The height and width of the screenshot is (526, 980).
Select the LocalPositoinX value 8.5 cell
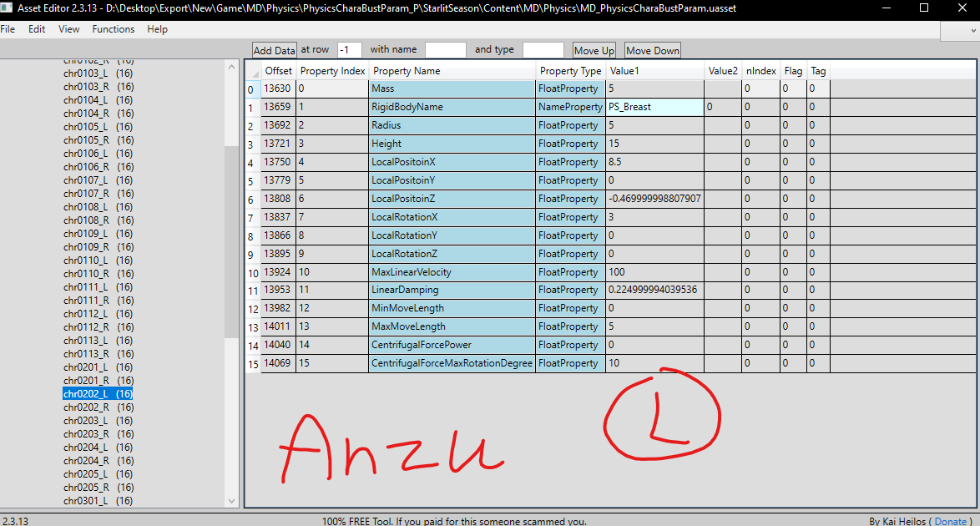click(x=655, y=162)
